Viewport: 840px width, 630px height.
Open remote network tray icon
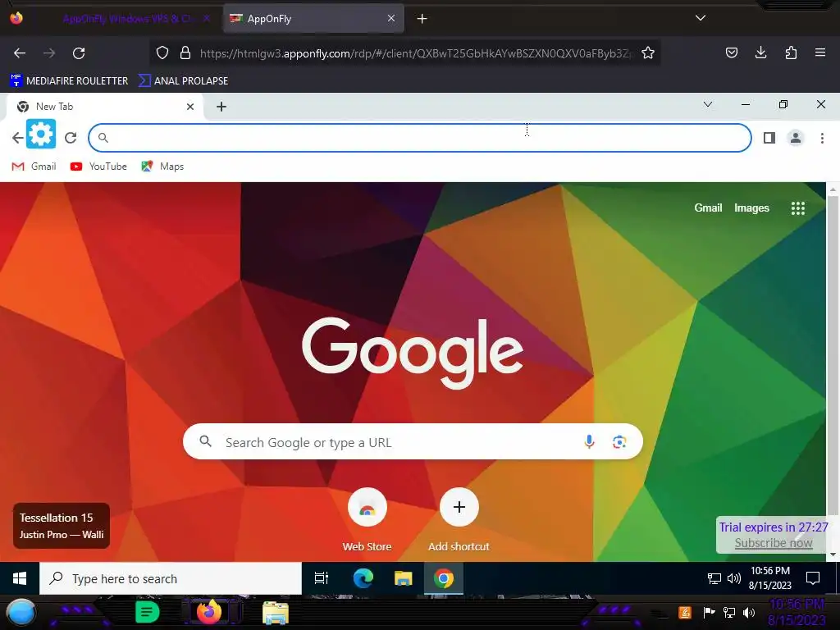[714, 578]
